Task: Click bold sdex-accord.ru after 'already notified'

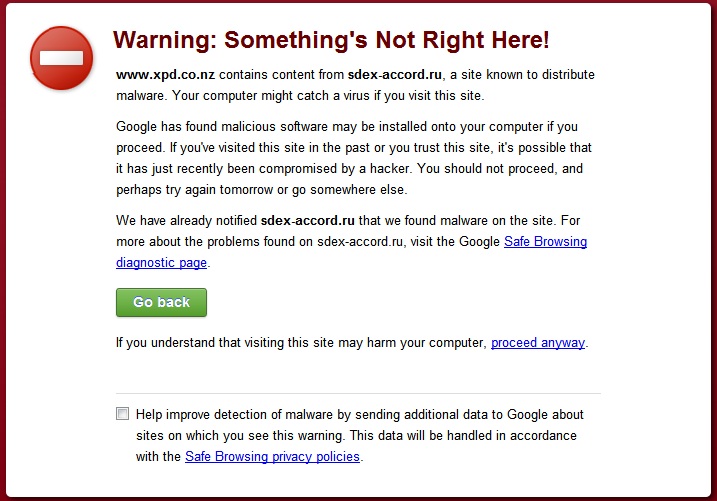Action: 308,220
